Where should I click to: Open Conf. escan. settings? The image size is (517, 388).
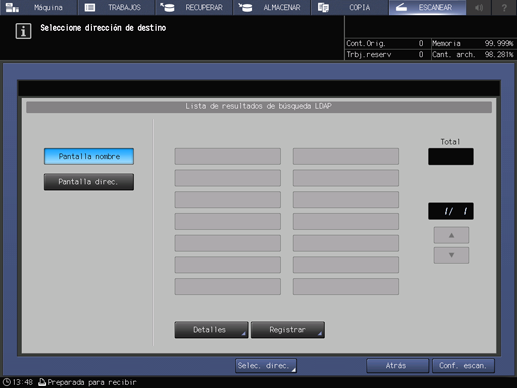pyautogui.click(x=463, y=366)
